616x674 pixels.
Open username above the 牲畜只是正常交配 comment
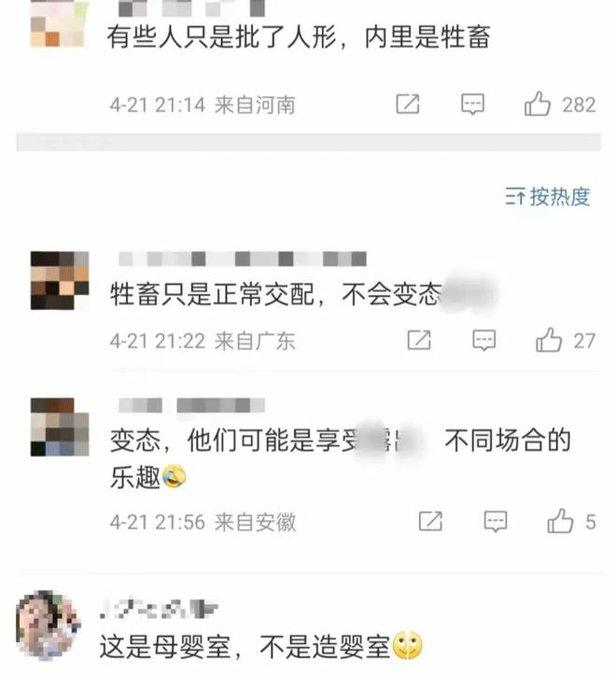pos(243,260)
